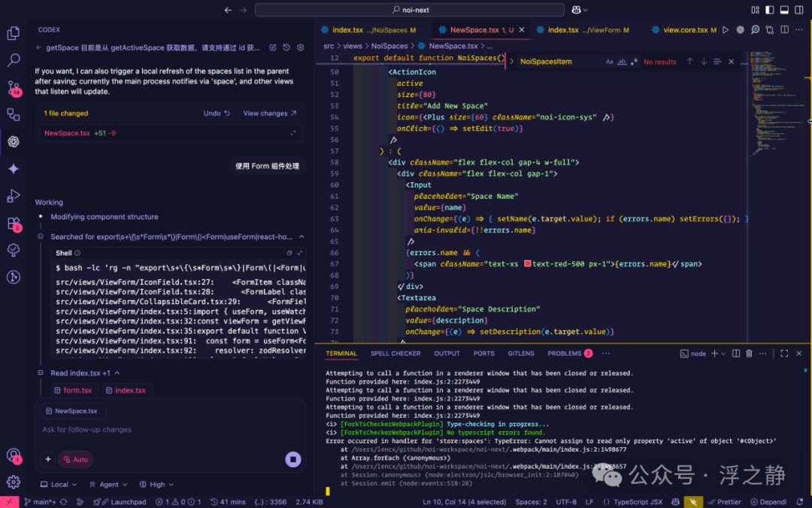Toggle Find in Selection in find widget
The width and height of the screenshot is (812, 508).
717,62
